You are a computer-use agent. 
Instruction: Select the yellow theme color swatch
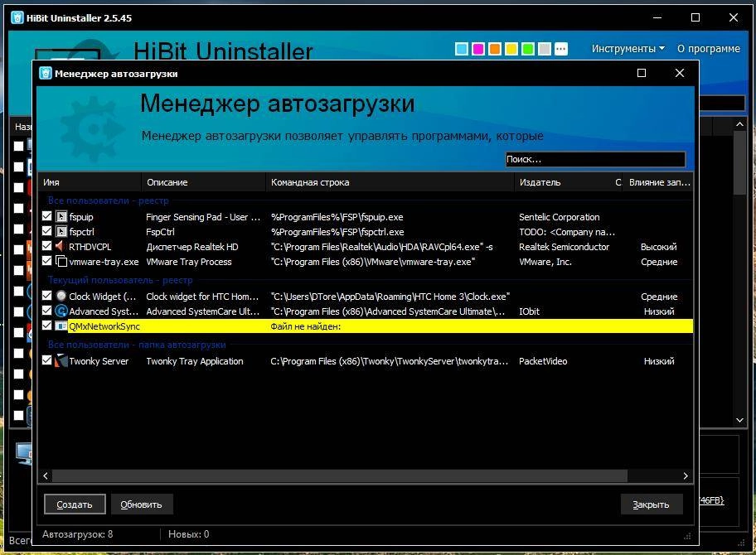pyautogui.click(x=511, y=49)
